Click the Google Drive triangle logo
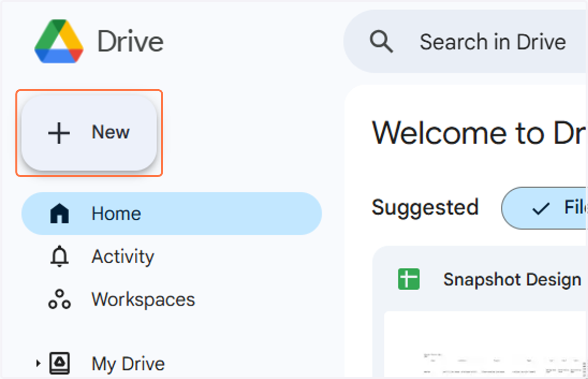This screenshot has height=379, width=588. coord(59,42)
